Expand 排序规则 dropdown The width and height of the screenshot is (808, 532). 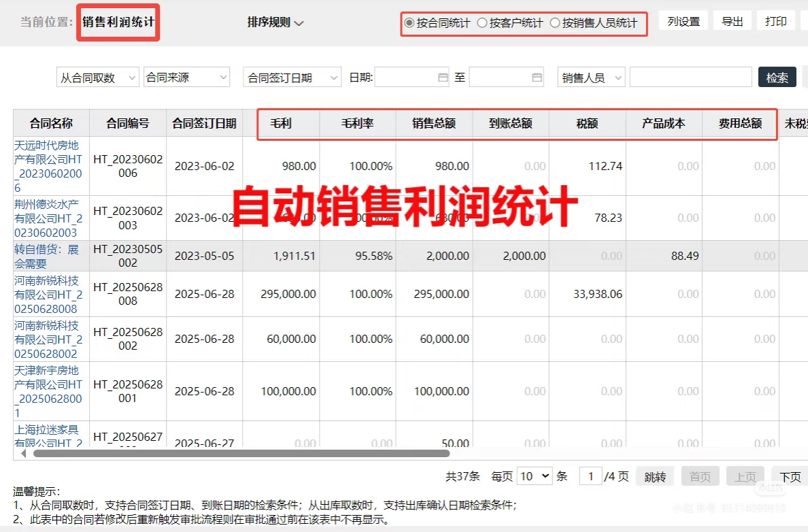coord(275,22)
